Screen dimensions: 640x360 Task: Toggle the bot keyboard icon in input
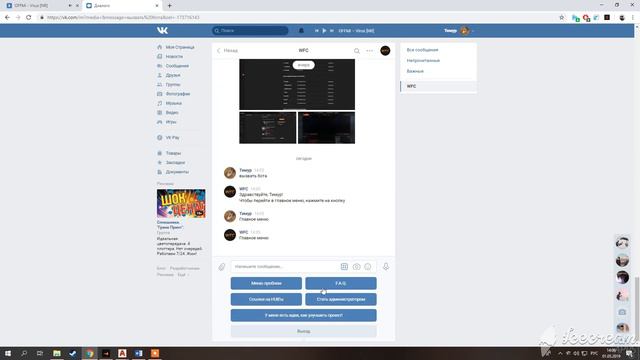pos(344,267)
